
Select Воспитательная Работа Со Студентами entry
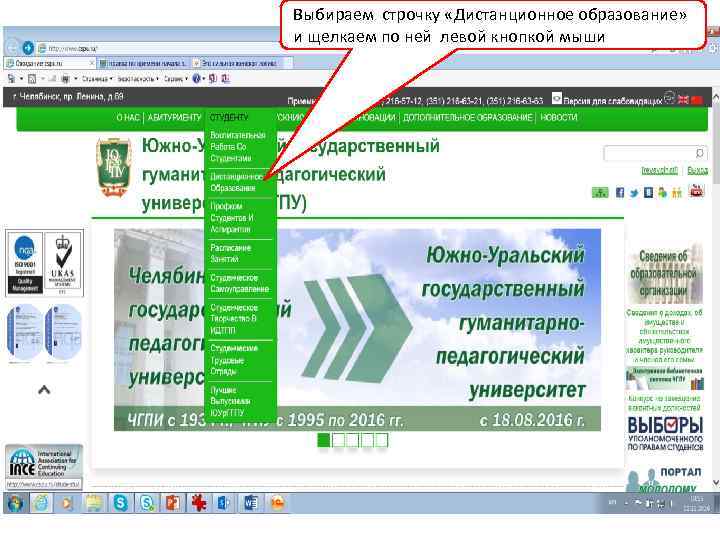pyautogui.click(x=238, y=146)
